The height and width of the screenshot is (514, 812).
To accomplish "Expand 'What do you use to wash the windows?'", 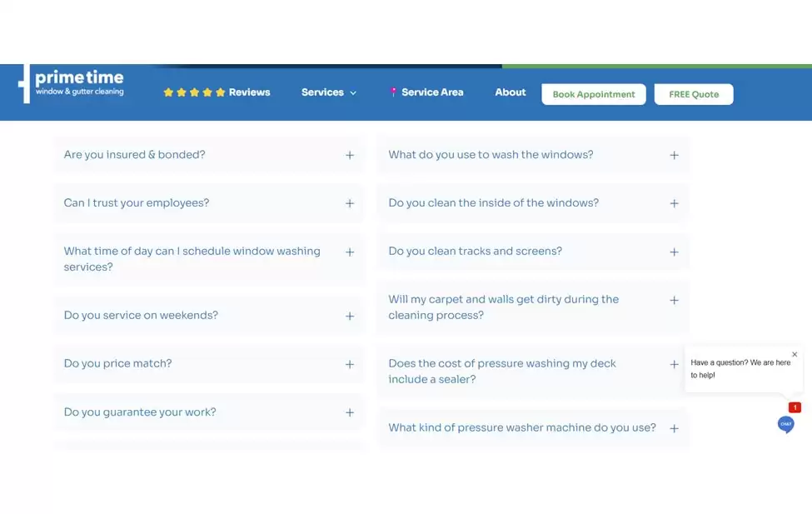I will [x=674, y=155].
